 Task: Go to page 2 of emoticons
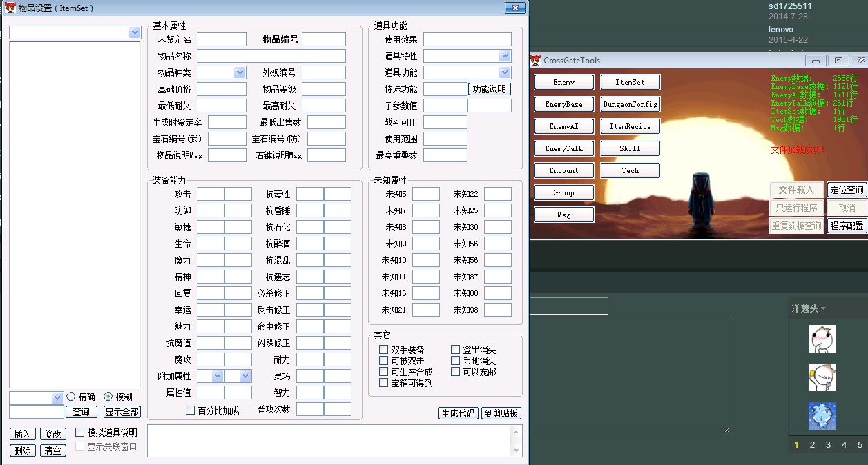pos(812,445)
